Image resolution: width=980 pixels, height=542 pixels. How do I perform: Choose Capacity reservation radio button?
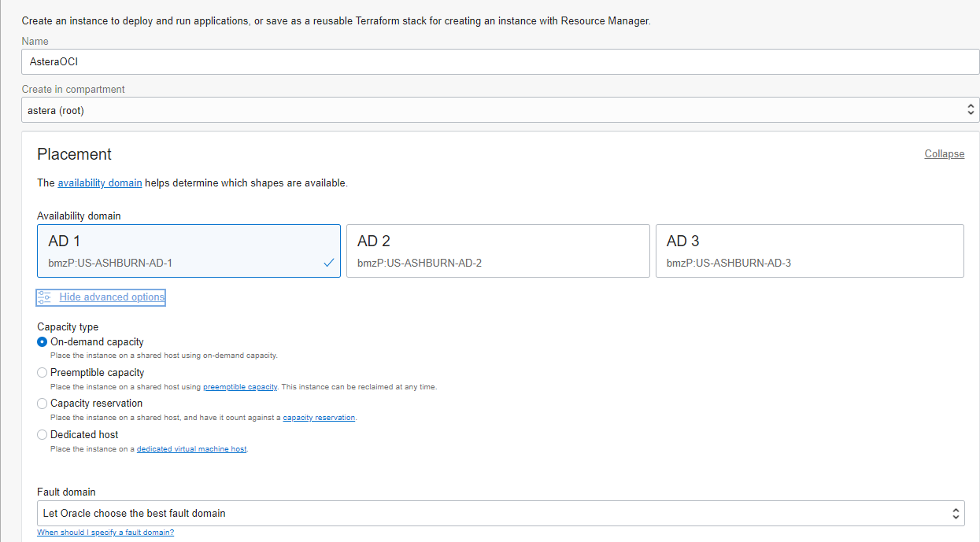(43, 404)
